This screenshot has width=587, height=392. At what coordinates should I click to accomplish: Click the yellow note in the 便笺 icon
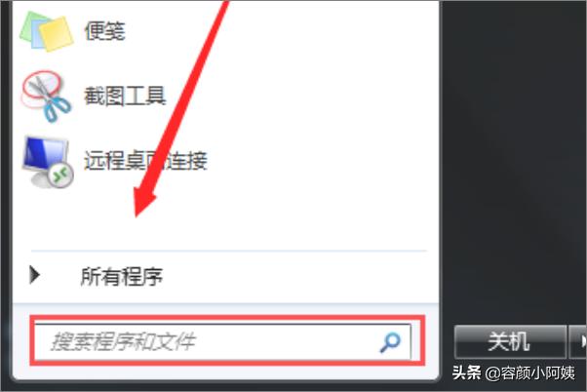pos(57,34)
